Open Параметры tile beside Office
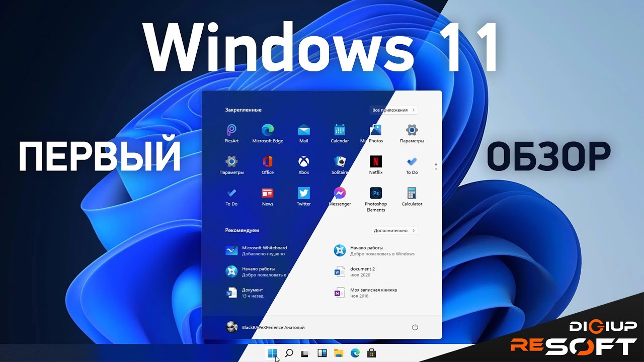644x362 pixels. 231,165
